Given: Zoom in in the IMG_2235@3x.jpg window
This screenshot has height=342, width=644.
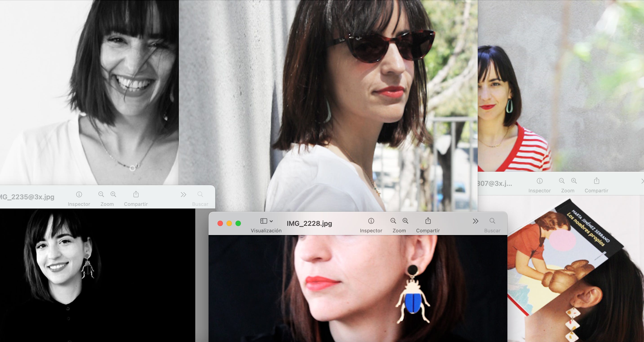Looking at the screenshot, I should tap(113, 195).
